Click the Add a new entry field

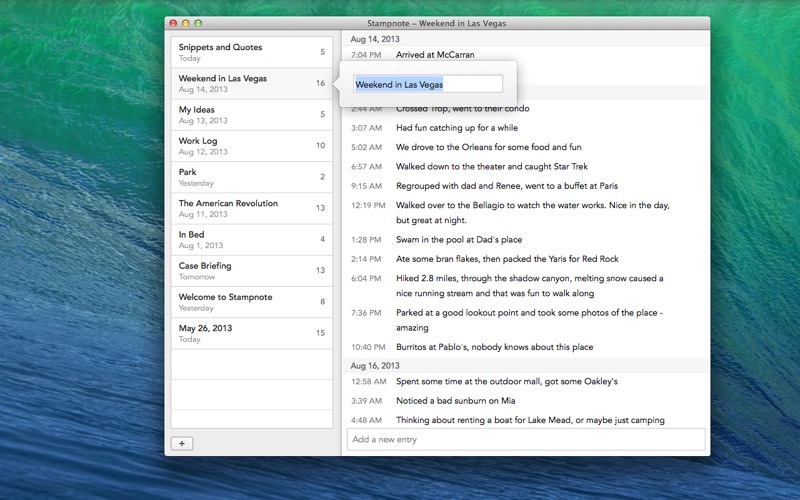coord(526,439)
